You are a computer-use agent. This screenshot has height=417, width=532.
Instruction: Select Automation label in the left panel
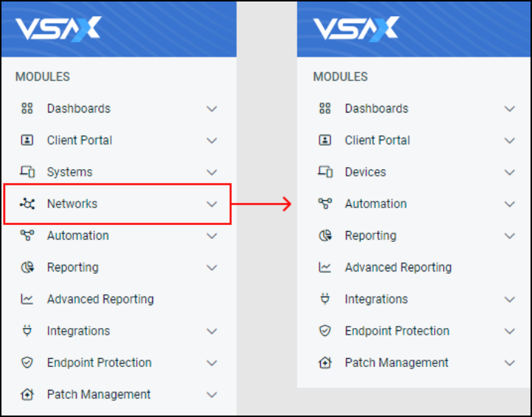78,235
